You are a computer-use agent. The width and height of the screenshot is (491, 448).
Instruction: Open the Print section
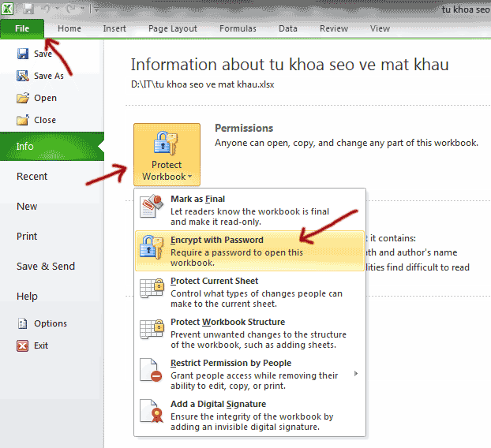coord(27,236)
